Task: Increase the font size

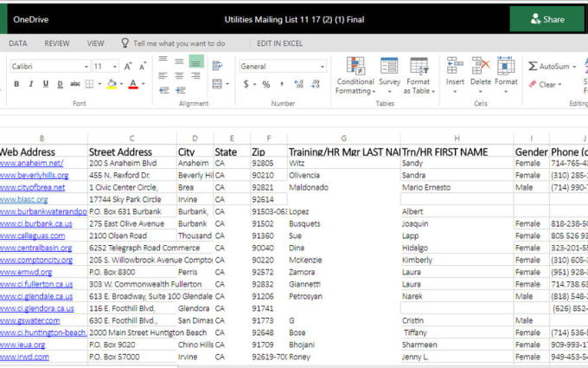Action: pyautogui.click(x=128, y=67)
